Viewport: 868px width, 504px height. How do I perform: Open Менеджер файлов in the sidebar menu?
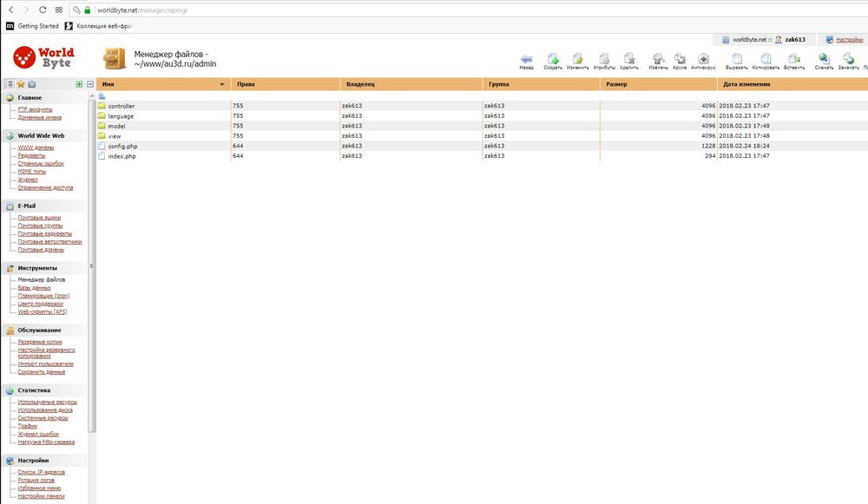coord(41,280)
